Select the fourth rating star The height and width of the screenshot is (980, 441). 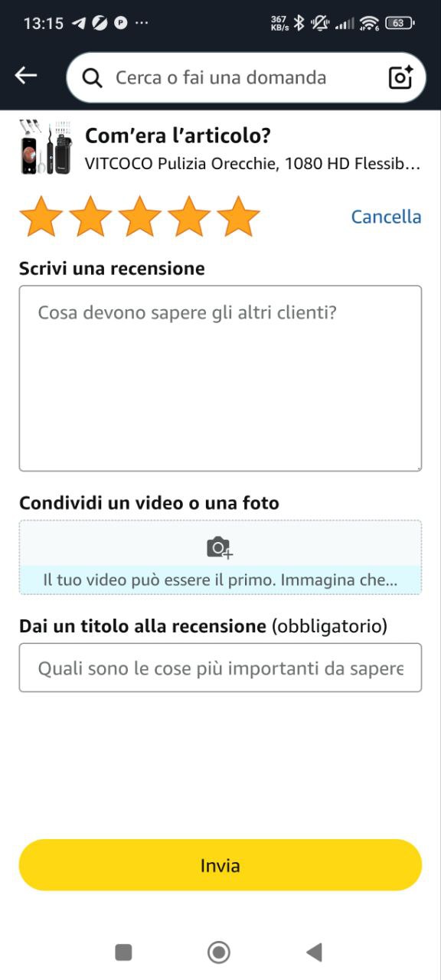point(189,217)
